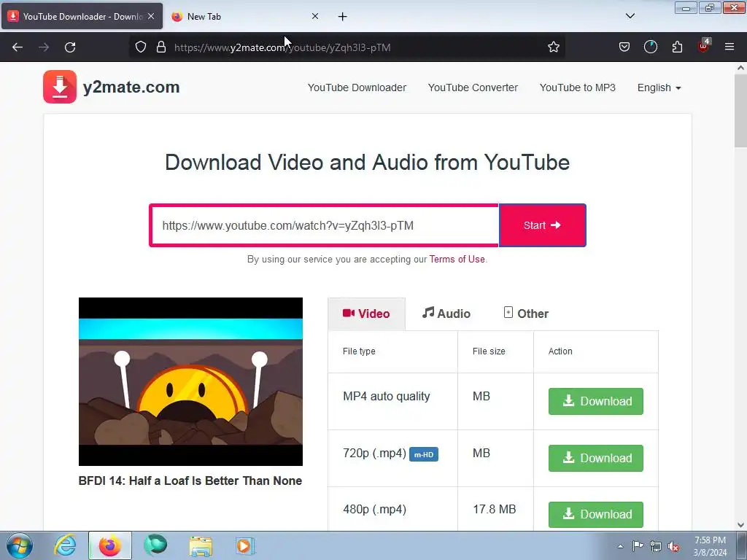Click the scrollbar up arrow

tap(741, 68)
